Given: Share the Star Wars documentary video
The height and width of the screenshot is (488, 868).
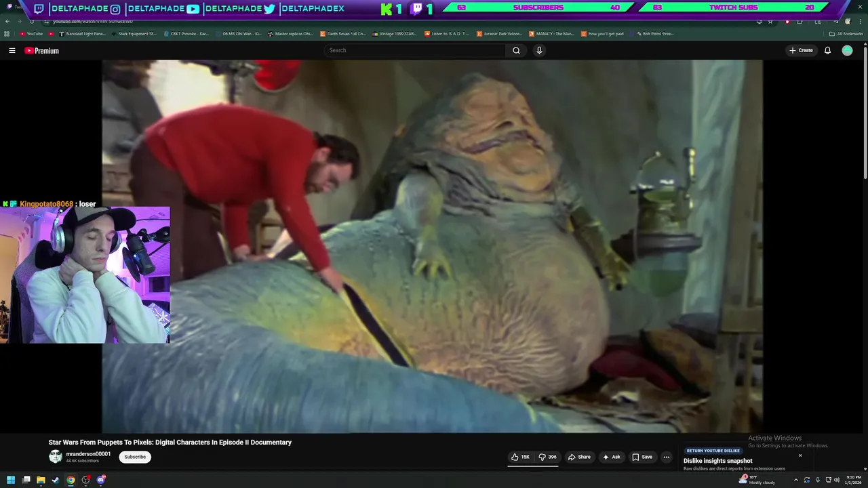Looking at the screenshot, I should pos(579,457).
